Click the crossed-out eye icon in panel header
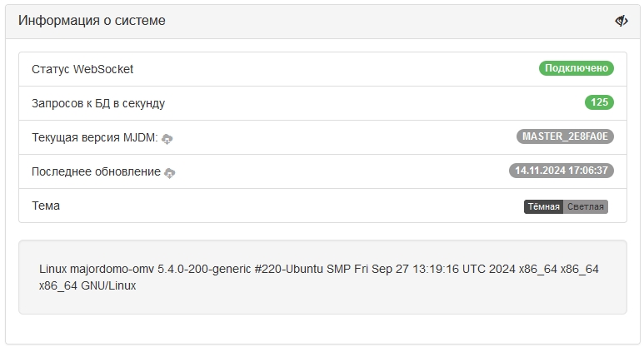Screen dimensions: 644x347 point(622,21)
